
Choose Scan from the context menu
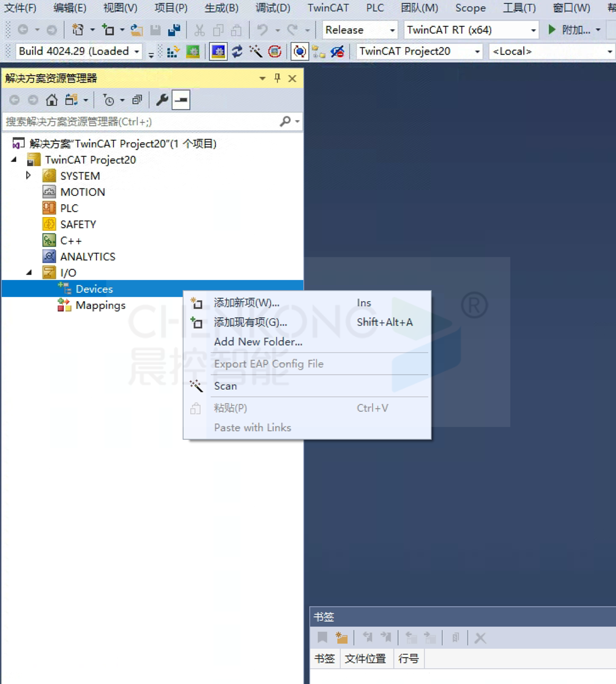pyautogui.click(x=225, y=386)
